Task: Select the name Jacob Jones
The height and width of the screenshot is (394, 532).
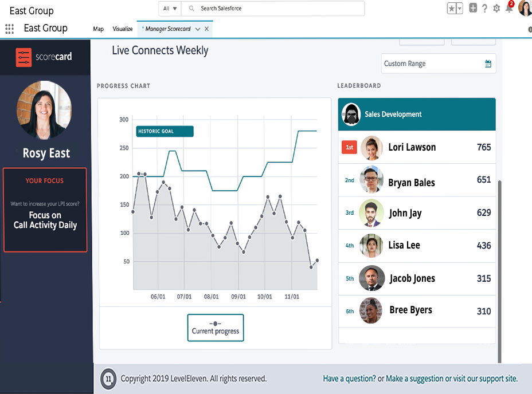Action: [x=412, y=278]
